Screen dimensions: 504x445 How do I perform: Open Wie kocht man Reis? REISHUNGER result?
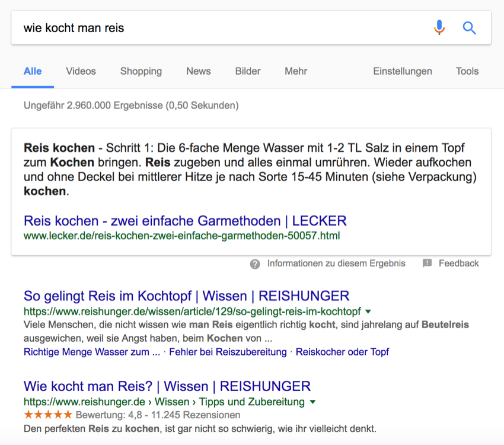click(x=167, y=386)
